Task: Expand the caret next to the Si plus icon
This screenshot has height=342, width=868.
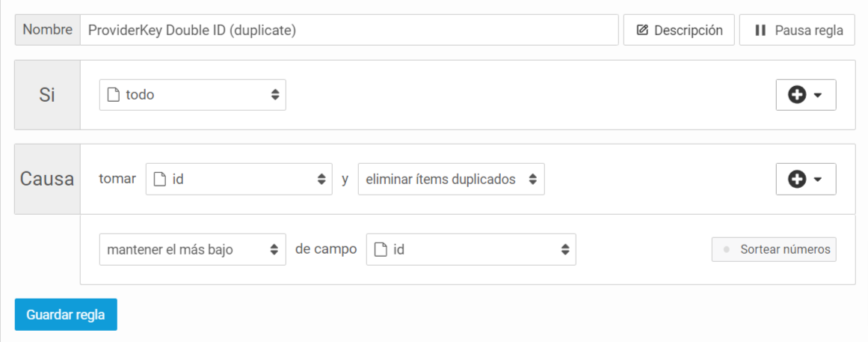Action: (x=818, y=95)
